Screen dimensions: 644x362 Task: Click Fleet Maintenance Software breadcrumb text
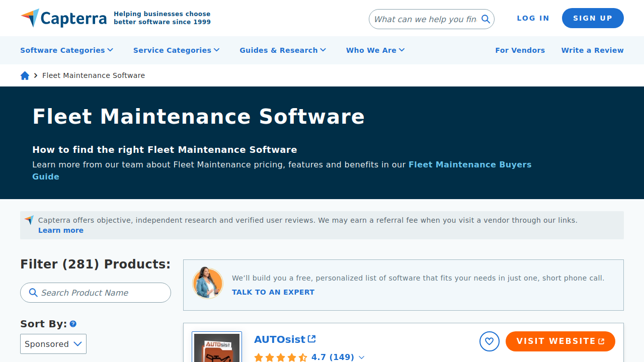pos(94,75)
